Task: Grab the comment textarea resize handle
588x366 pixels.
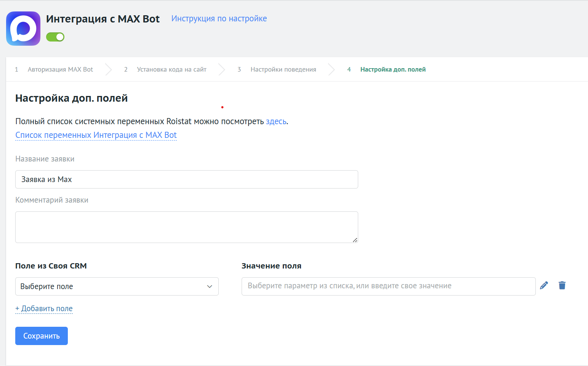Action: 355,240
